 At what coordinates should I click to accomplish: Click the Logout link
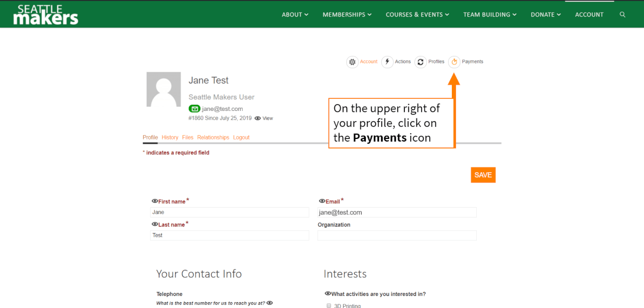tap(241, 137)
